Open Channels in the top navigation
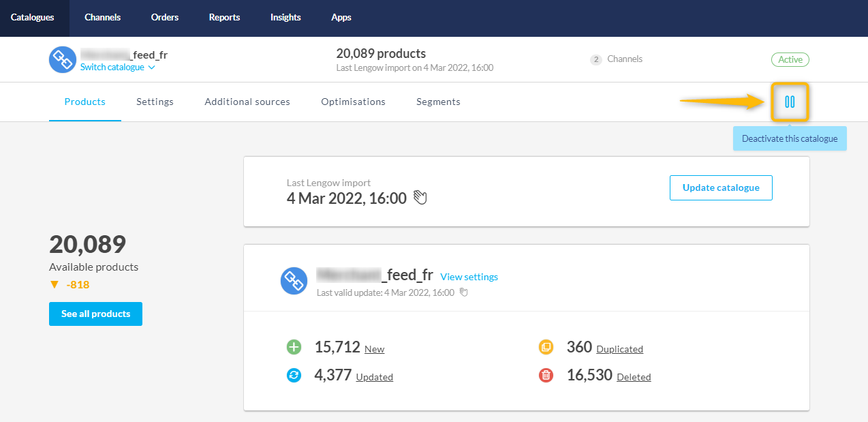 click(103, 18)
